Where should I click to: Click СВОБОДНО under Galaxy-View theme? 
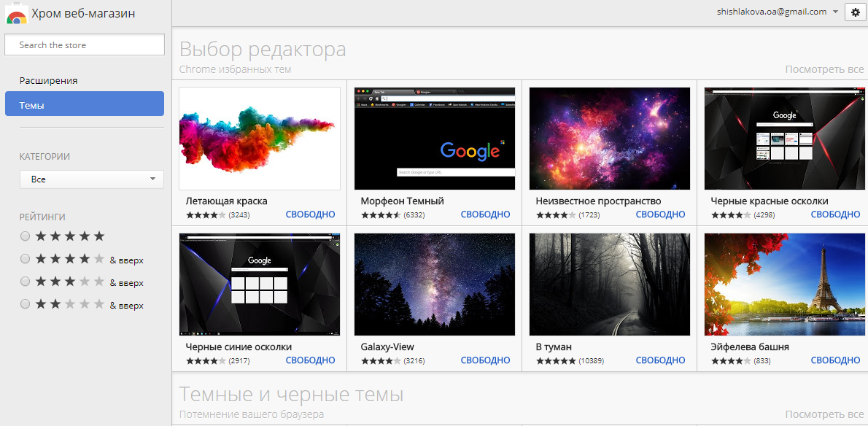pos(485,360)
